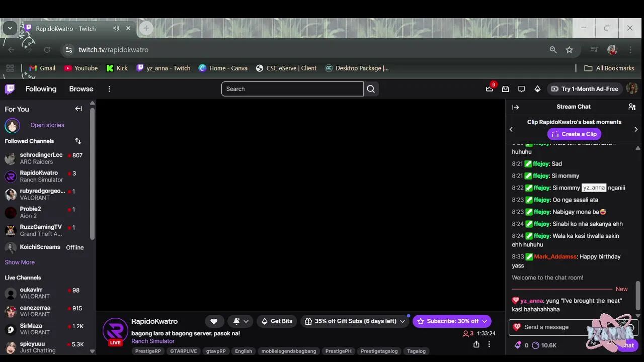This screenshot has height=362, width=644.
Task: Open the new tab plus button
Action: 146,28
